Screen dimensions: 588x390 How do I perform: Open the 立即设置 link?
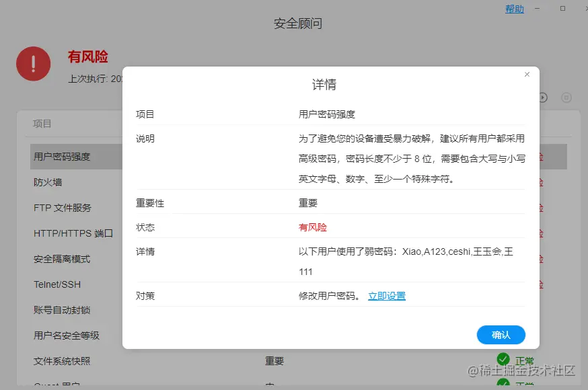[x=387, y=296]
